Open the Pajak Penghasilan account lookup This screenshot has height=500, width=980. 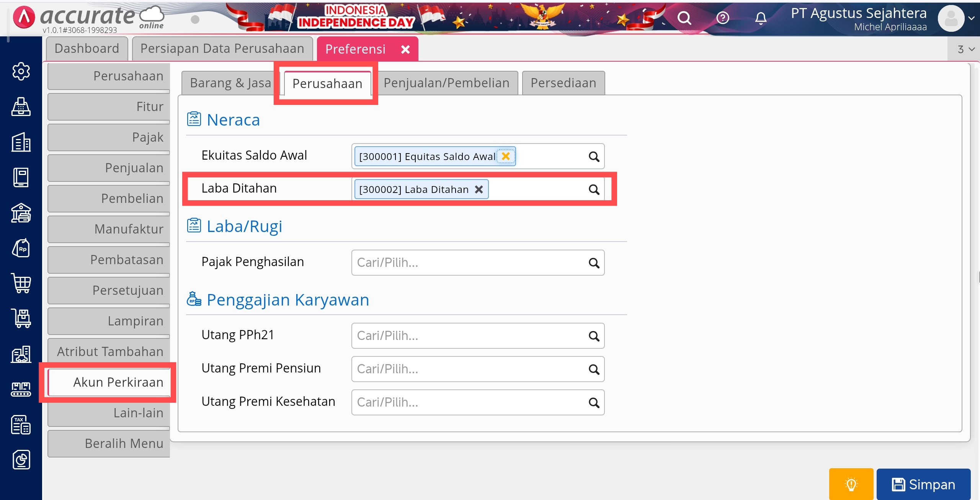(x=594, y=263)
